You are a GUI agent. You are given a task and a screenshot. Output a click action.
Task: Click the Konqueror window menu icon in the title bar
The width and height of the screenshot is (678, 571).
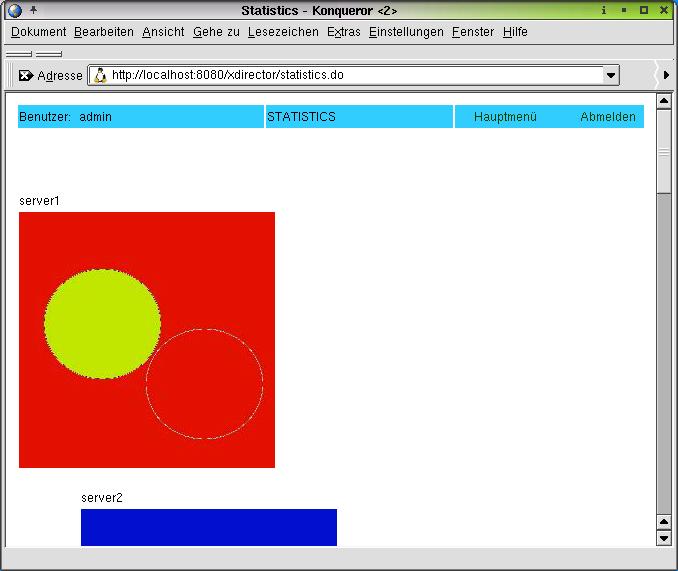click(x=14, y=10)
